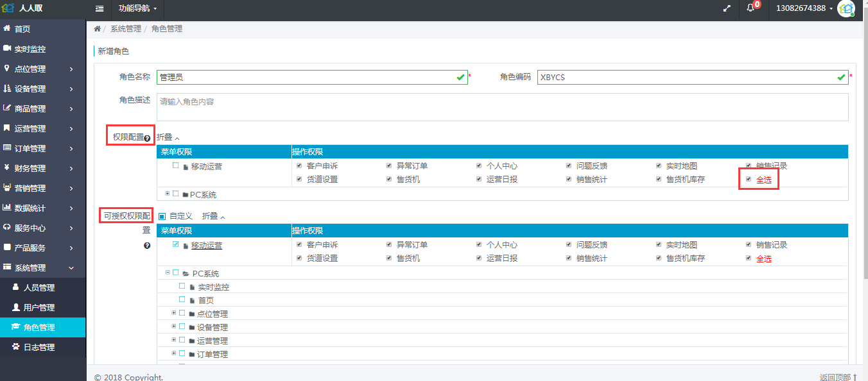Expand PC系统 node in 权限配置 tree
Screen dimensions: 868x381
click(x=168, y=193)
